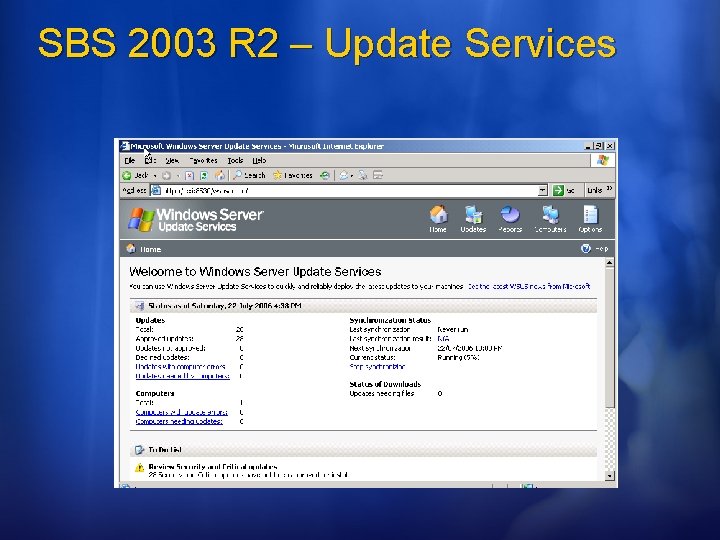
Task: Click the next synchronization date value
Action: (470, 348)
